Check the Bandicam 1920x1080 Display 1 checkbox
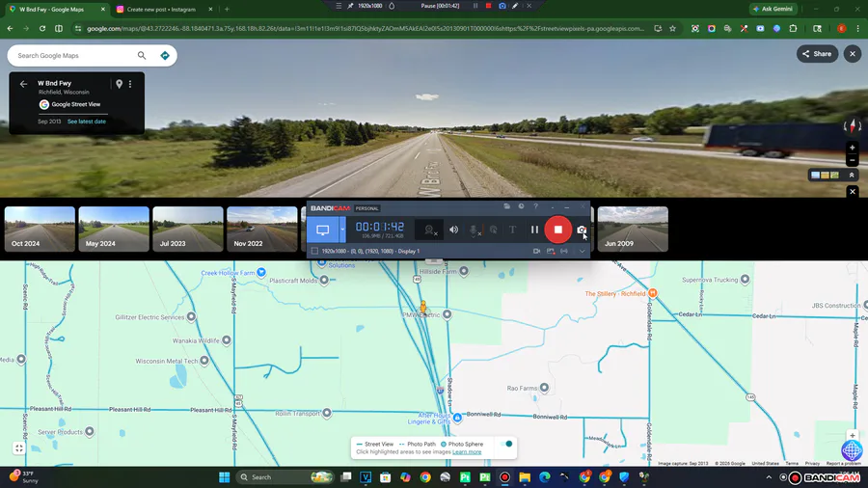This screenshot has height=488, width=868. click(314, 251)
